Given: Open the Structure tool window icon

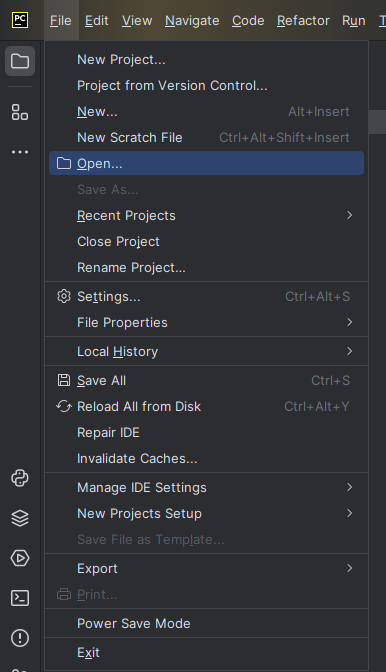Looking at the screenshot, I should click(20, 112).
